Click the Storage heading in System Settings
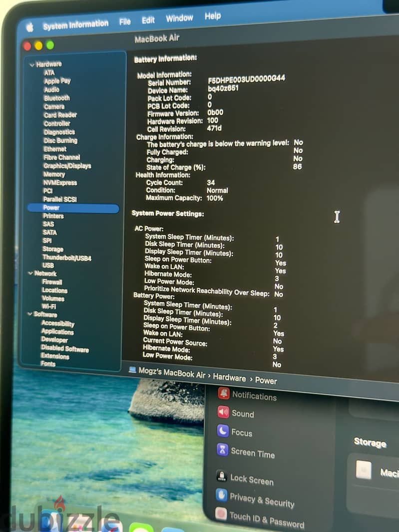The width and height of the screenshot is (399, 532). coord(370,443)
